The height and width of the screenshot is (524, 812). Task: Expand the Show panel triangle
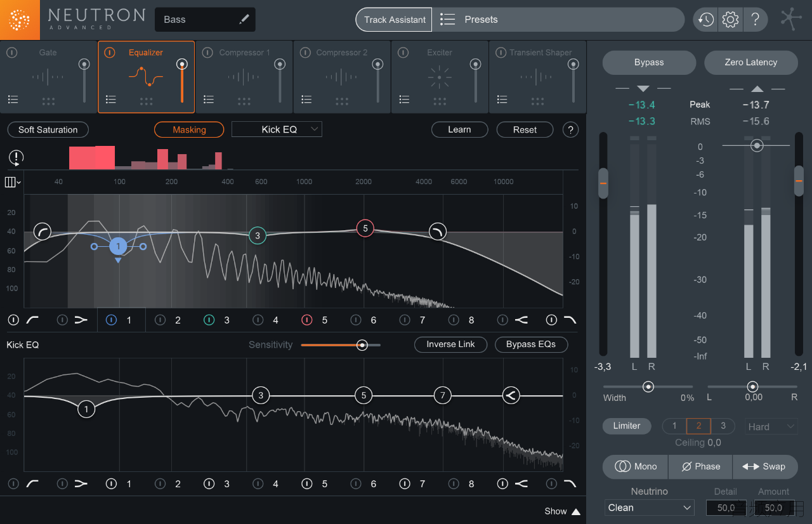click(576, 511)
